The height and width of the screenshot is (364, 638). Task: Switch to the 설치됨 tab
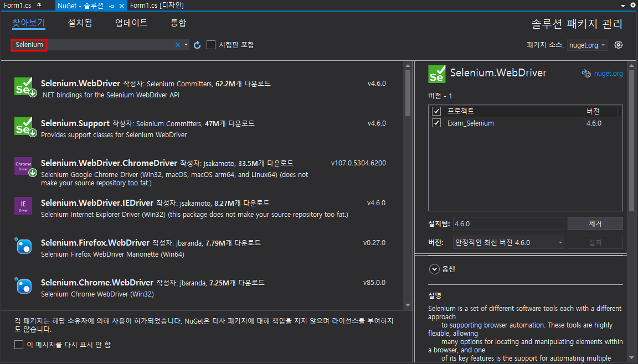(80, 23)
